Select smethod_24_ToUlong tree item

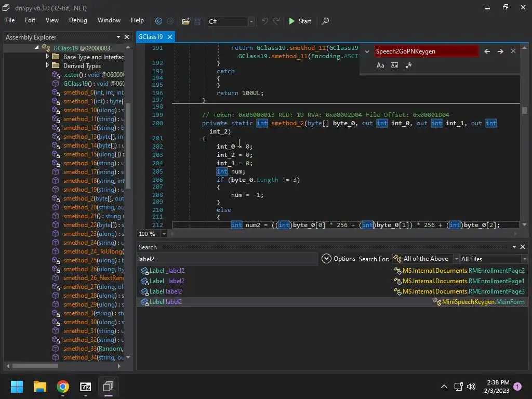[94, 251]
